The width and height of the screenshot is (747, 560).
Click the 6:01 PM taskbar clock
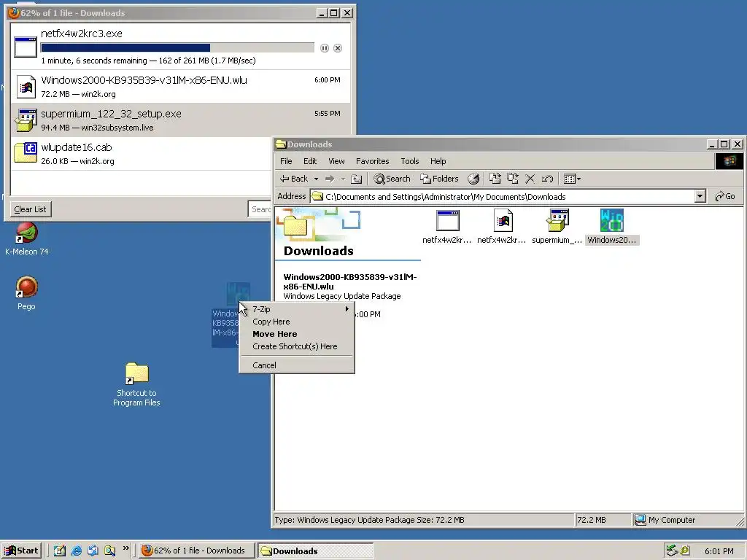click(x=719, y=551)
